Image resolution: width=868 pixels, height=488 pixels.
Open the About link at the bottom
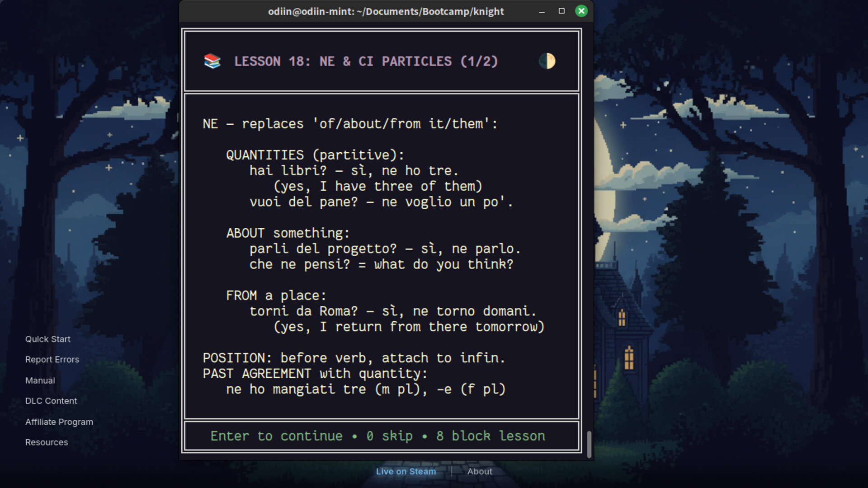pos(480,471)
